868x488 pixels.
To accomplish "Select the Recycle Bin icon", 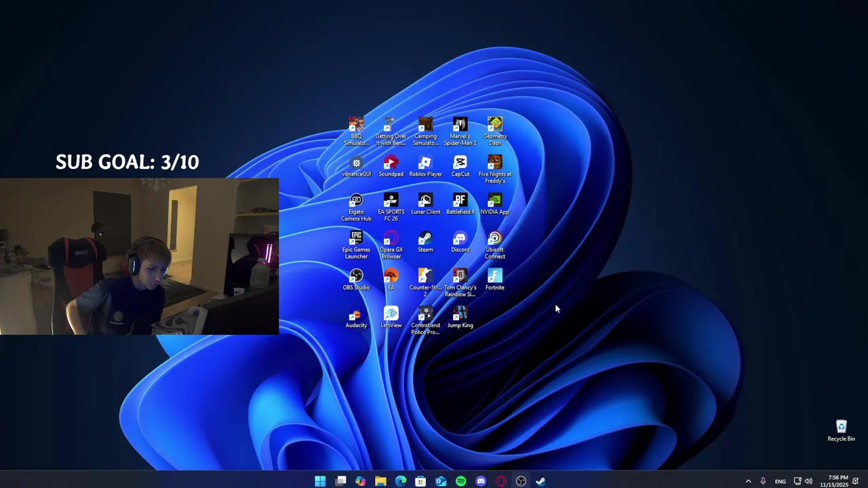I will pos(841,431).
